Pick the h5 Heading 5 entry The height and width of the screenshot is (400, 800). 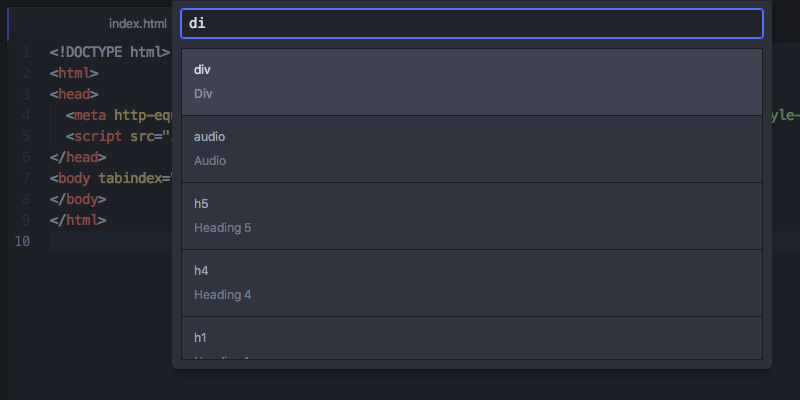click(471, 215)
